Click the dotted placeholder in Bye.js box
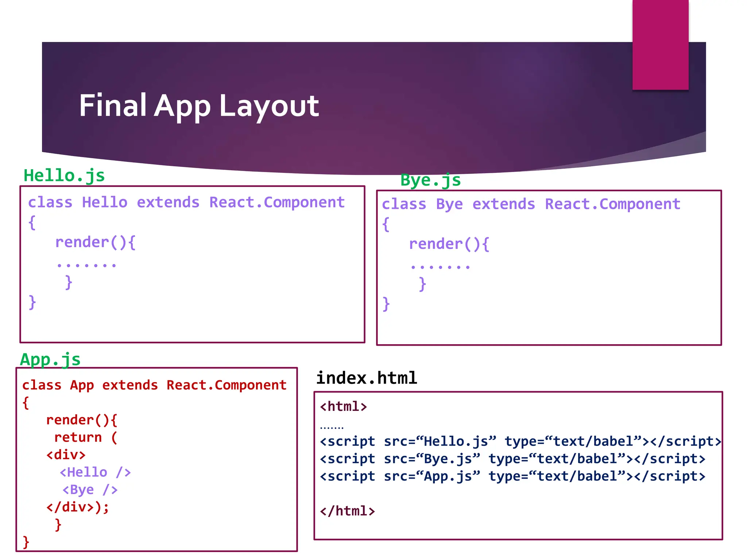Image resolution: width=747 pixels, height=560 pixels. point(441,267)
